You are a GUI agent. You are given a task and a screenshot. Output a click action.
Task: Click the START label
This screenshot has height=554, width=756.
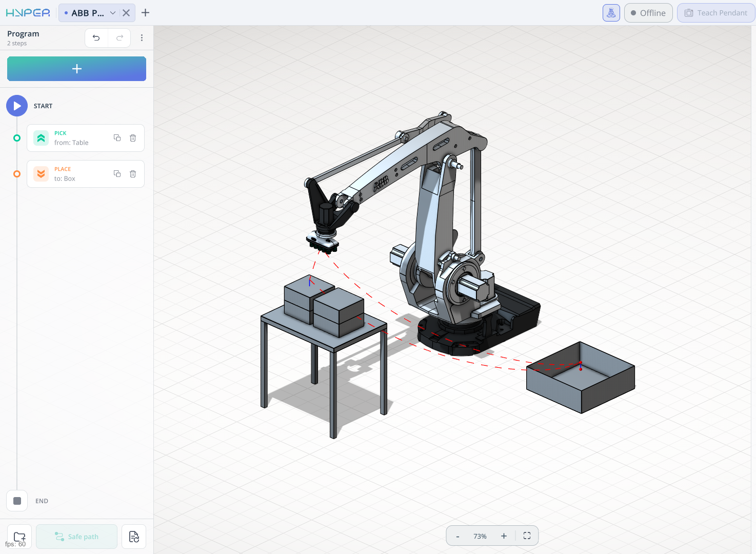[x=43, y=106]
